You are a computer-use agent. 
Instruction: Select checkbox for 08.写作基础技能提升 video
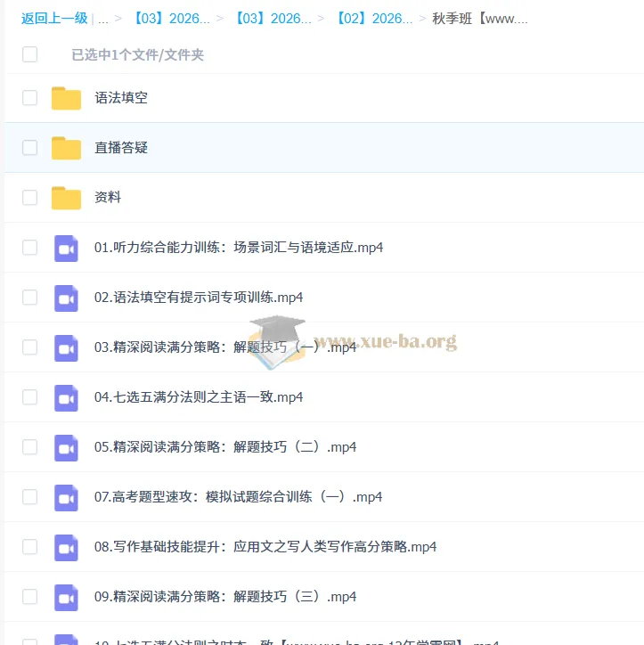pyautogui.click(x=29, y=547)
